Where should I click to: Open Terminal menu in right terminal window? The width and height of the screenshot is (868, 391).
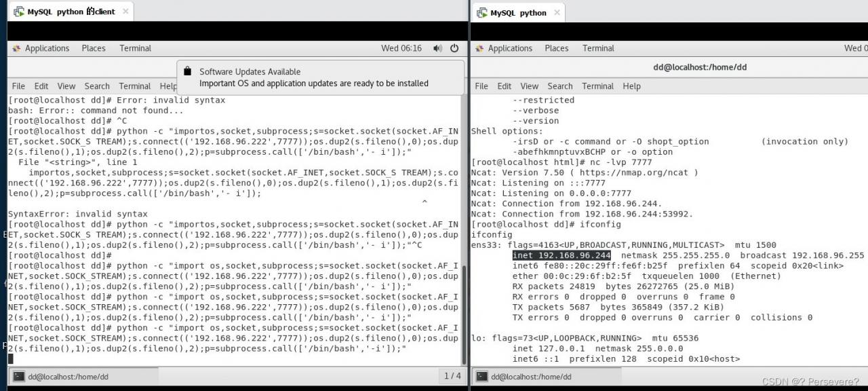coord(598,86)
